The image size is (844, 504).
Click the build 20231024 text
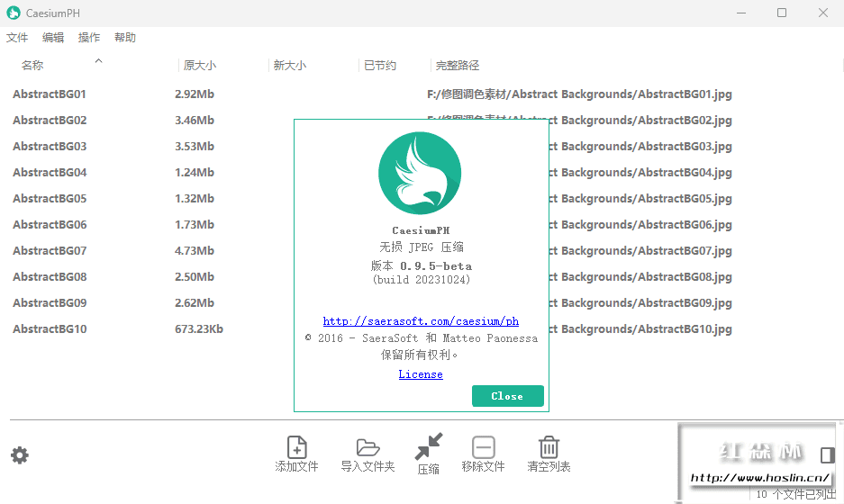[421, 280]
